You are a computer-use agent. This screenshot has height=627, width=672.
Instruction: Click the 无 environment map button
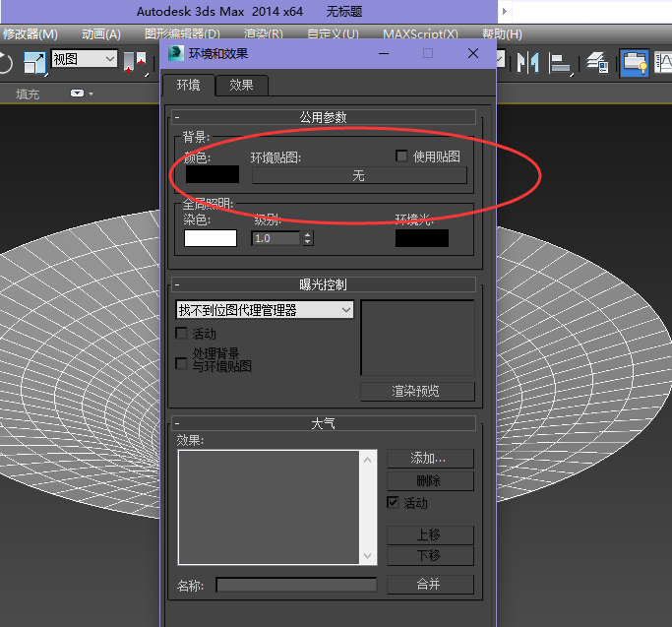359,175
